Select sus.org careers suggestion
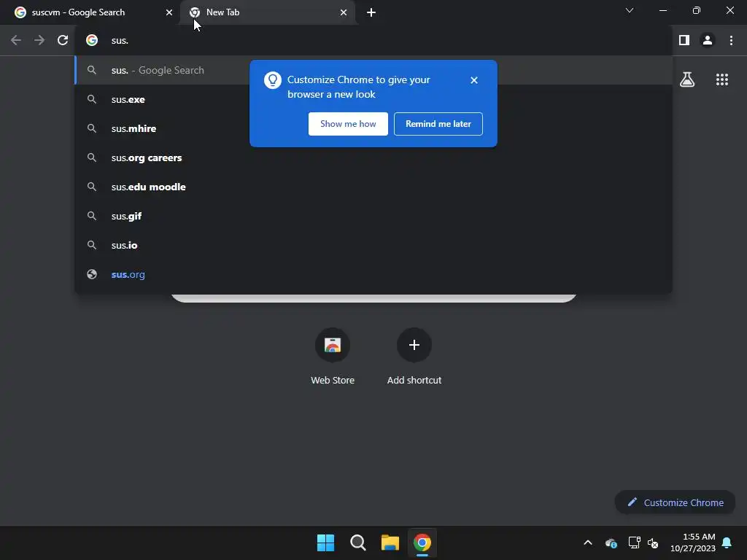 point(374,157)
